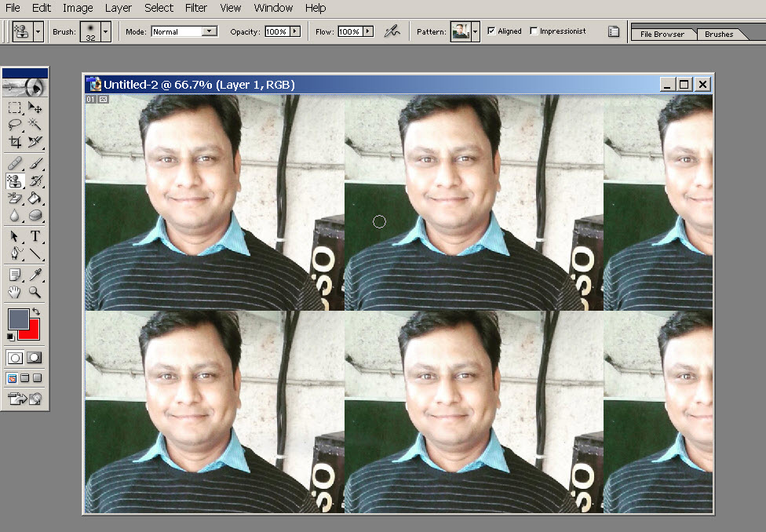This screenshot has width=766, height=532.
Task: Select the Healing Brush tool
Action: coord(14,162)
